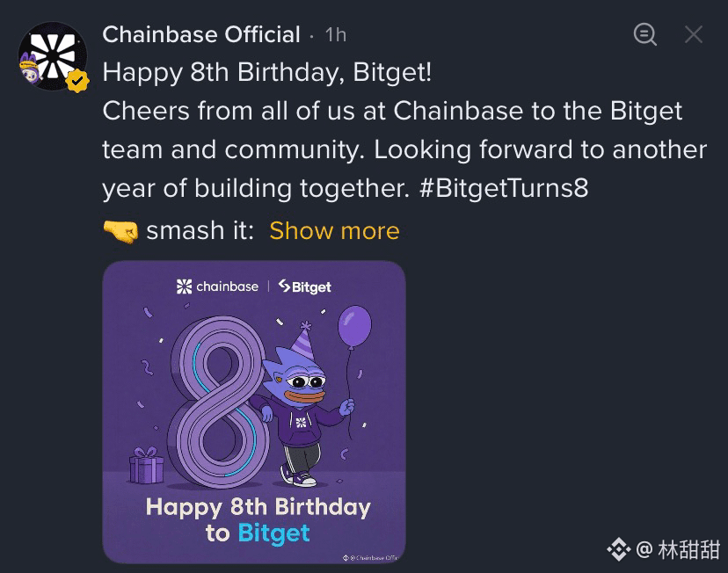Viewport: 728px width, 573px height.
Task: Open the Chainbase Official profile avatar
Action: (53, 56)
